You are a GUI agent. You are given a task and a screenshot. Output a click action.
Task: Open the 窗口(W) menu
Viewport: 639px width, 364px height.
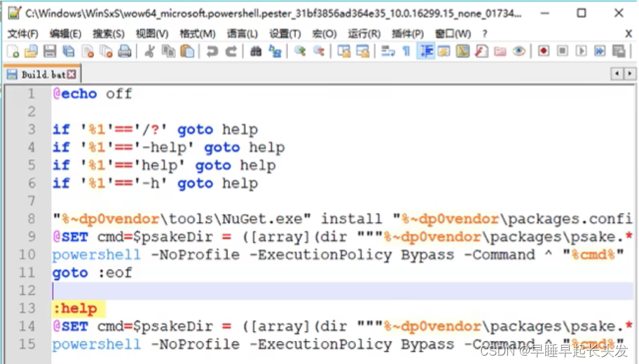pos(453,34)
